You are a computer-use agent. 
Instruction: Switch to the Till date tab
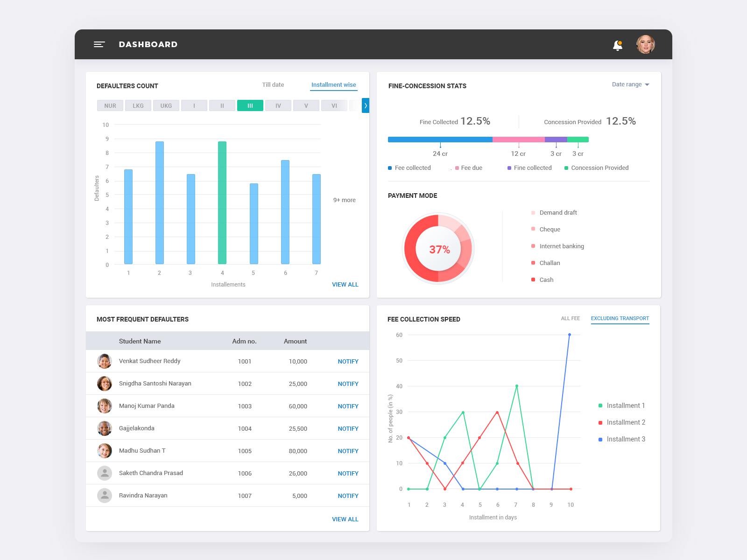click(273, 84)
